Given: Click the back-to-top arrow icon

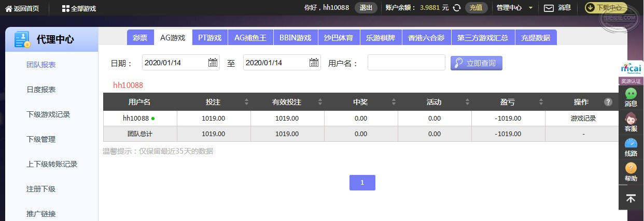Looking at the screenshot, I should (x=631, y=198).
